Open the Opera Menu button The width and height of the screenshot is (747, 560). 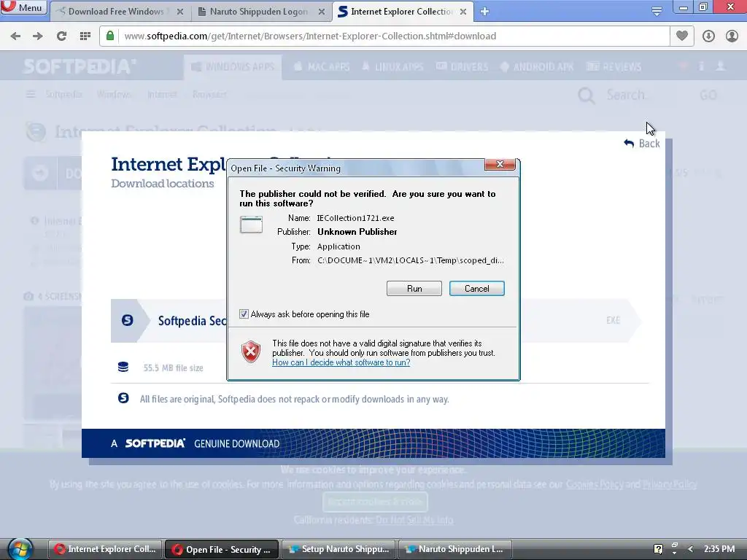(x=23, y=7)
